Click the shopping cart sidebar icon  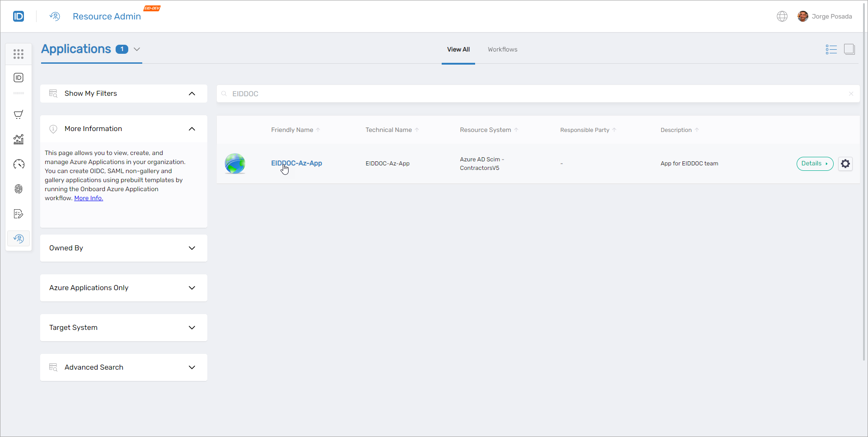(19, 115)
